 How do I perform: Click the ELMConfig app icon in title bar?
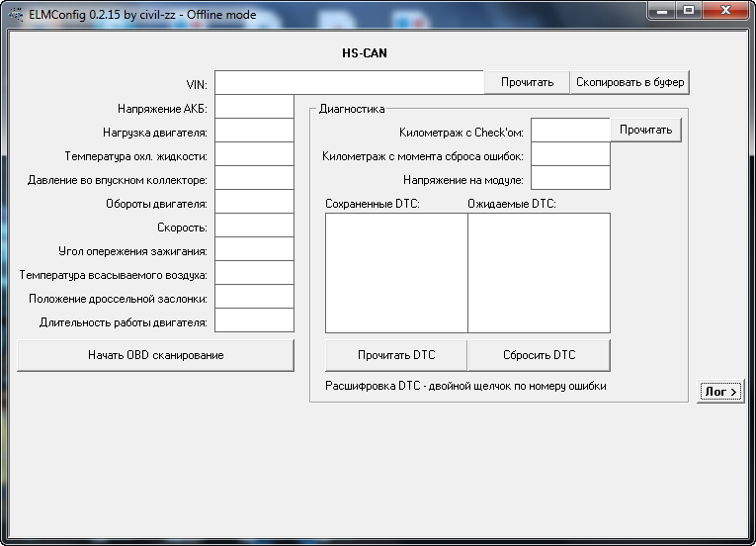pyautogui.click(x=16, y=15)
